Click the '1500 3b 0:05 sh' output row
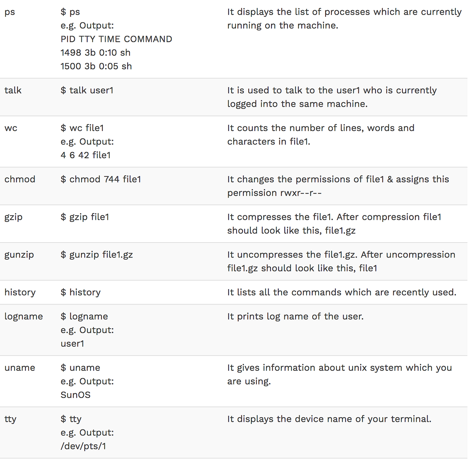Screen dimensions: 476x461 [x=96, y=66]
